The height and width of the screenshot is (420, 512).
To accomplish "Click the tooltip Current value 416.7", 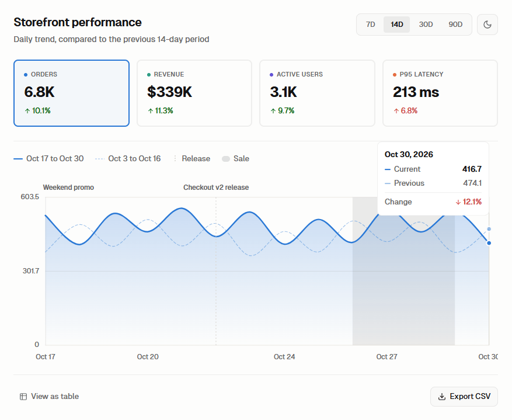I will tap(472, 169).
